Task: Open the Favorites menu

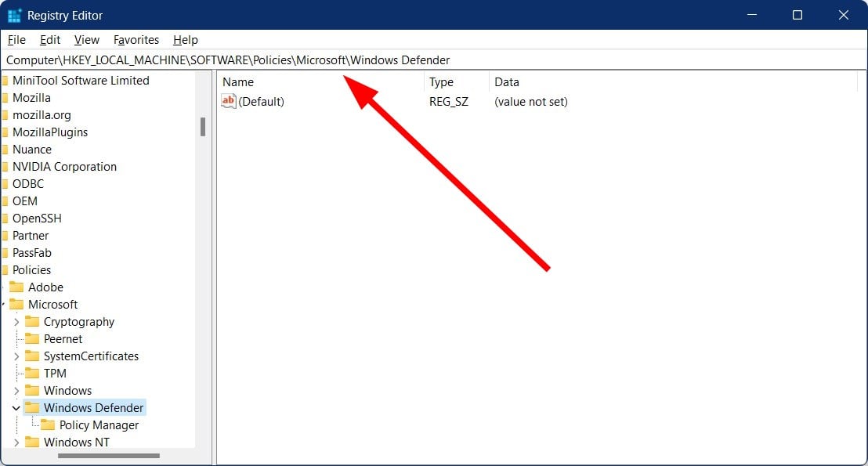Action: pos(136,39)
